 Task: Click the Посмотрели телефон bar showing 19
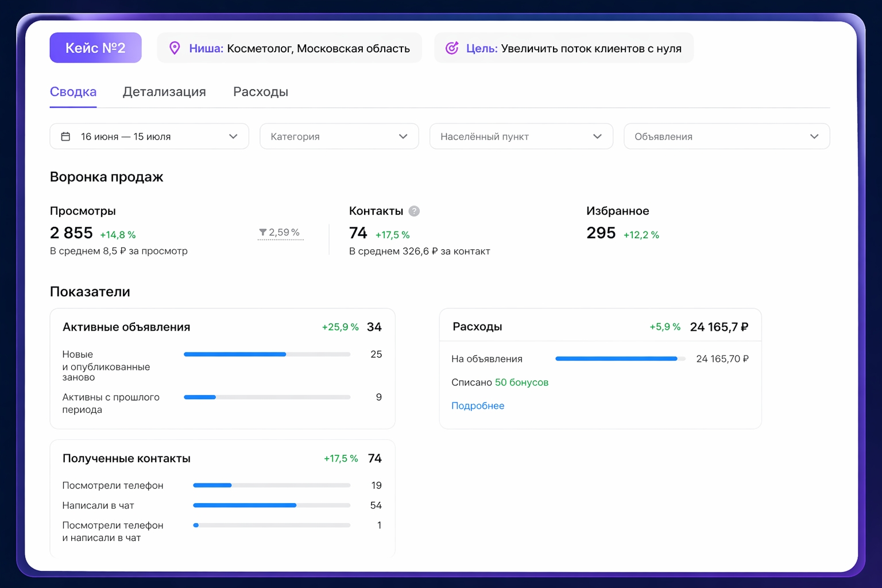point(272,485)
